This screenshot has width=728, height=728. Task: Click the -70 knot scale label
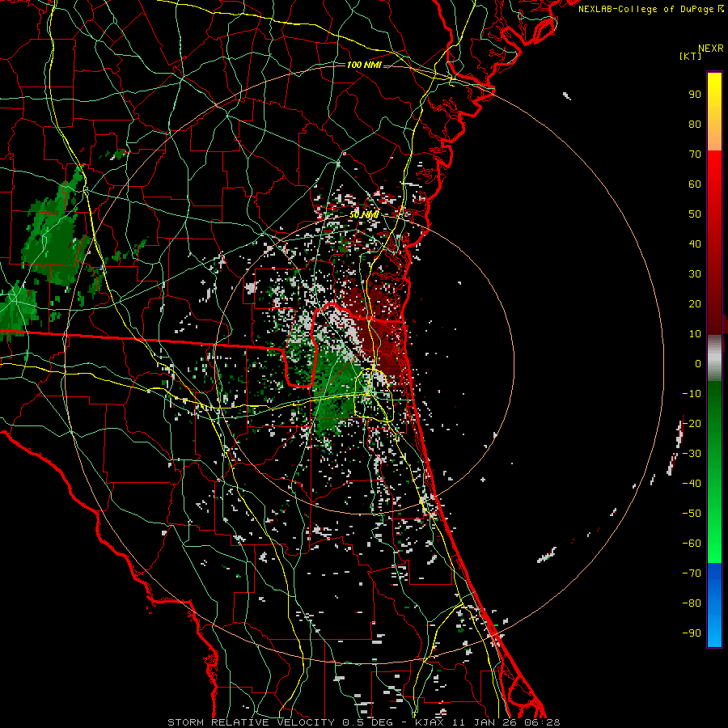(x=692, y=574)
